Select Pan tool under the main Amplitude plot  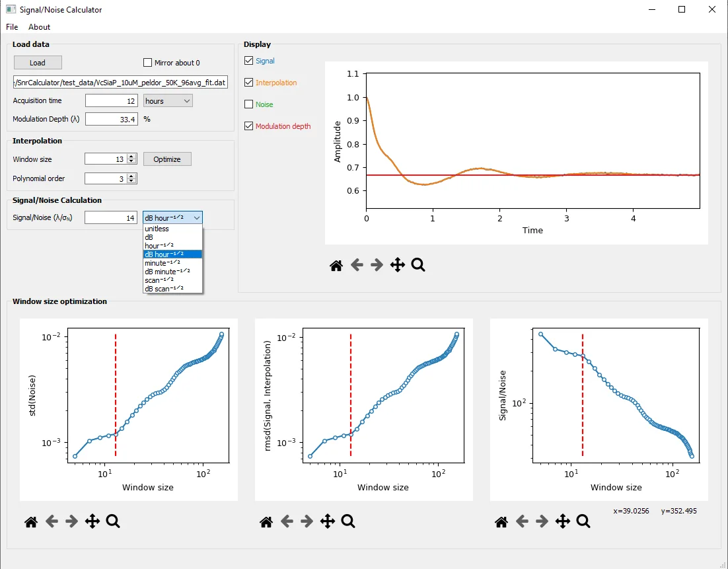[x=398, y=265]
